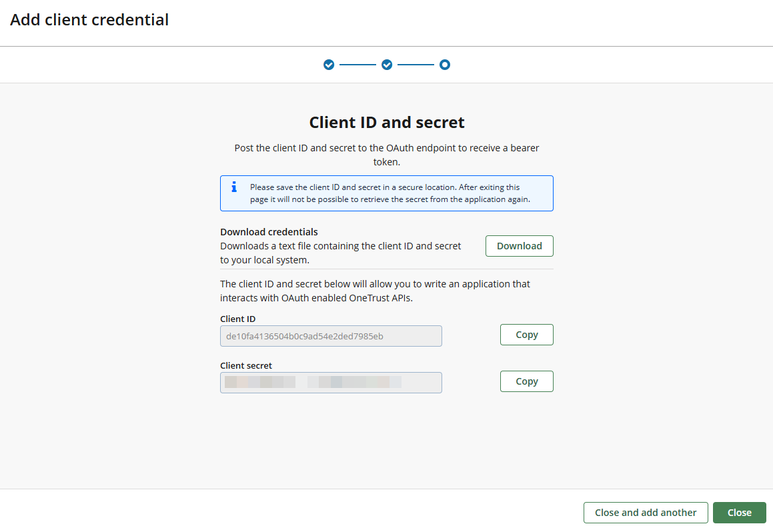
Task: Click the secure location warning banner
Action: (387, 193)
